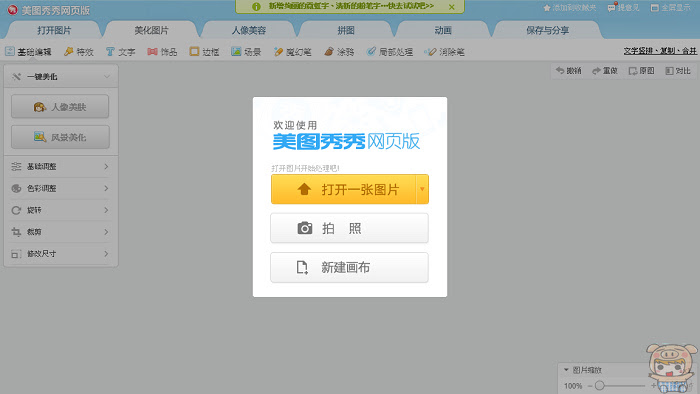Switch to 全屏显示 full screen

pyautogui.click(x=671, y=8)
